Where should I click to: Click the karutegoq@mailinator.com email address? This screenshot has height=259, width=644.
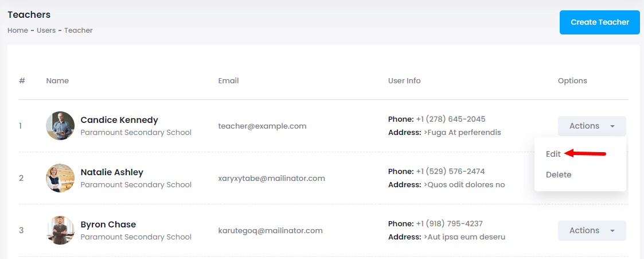tap(271, 230)
